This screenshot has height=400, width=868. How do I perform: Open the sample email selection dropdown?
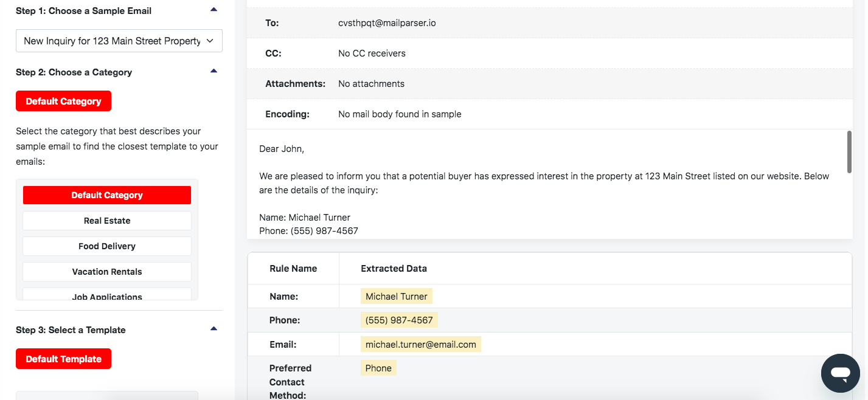point(119,40)
